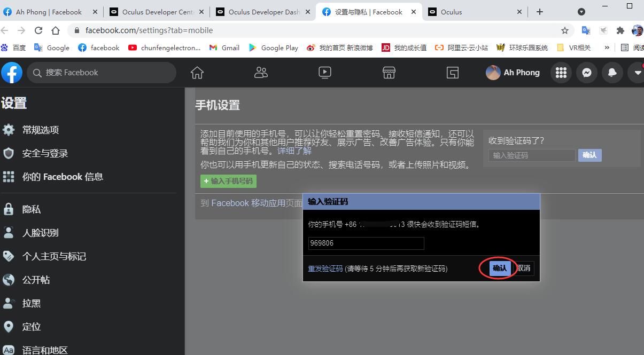This screenshot has height=355, width=644.
Task: Open the Facebook 移动应用 link
Action: coord(249,203)
